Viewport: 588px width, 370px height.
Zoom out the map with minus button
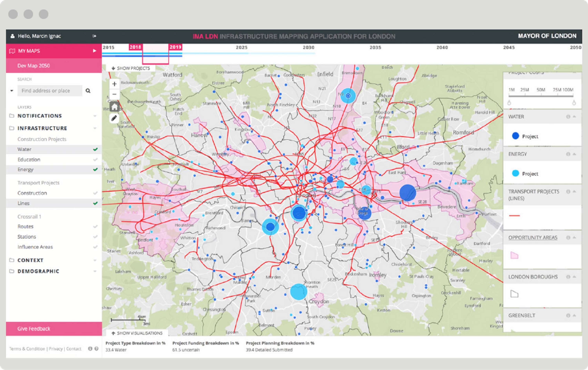click(114, 94)
